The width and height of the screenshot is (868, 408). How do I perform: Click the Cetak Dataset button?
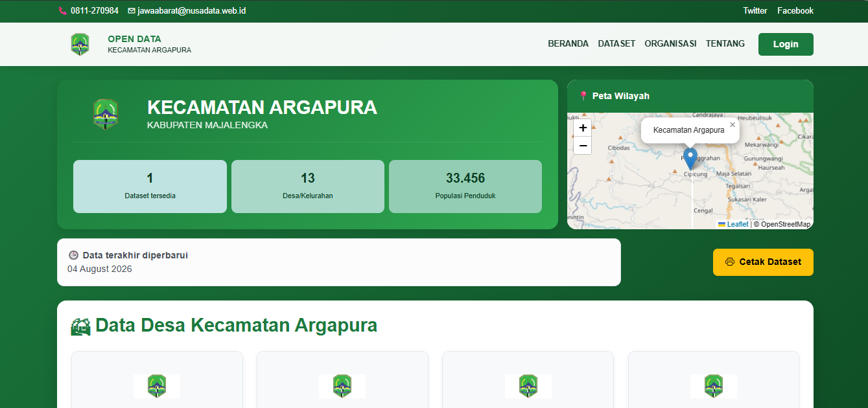tap(763, 262)
